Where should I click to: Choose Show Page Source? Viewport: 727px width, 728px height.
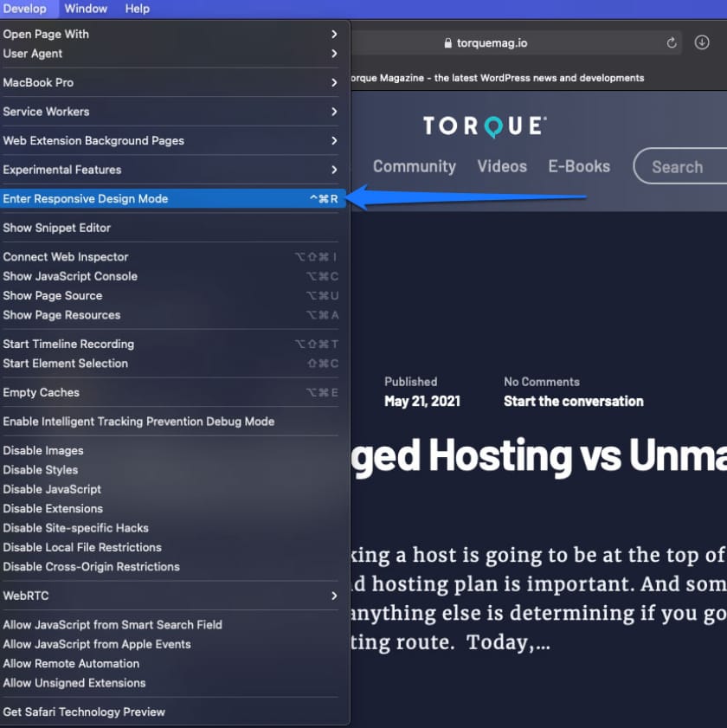click(x=170, y=296)
